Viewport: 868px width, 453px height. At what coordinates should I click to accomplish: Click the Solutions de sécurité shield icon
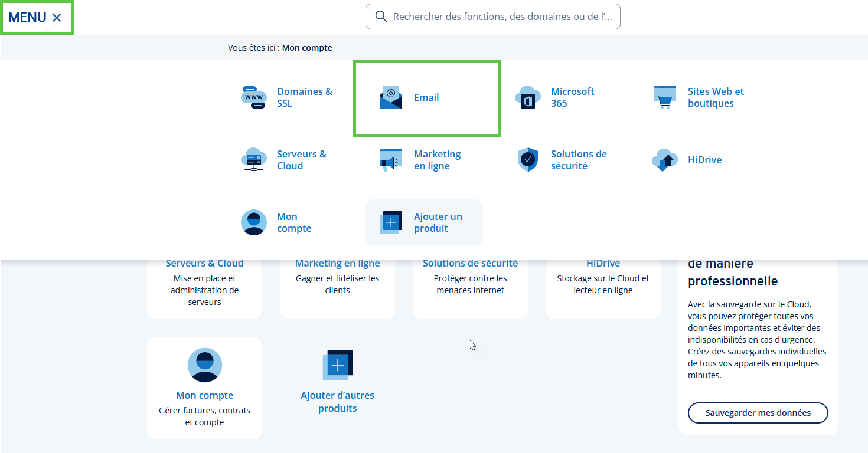(528, 160)
